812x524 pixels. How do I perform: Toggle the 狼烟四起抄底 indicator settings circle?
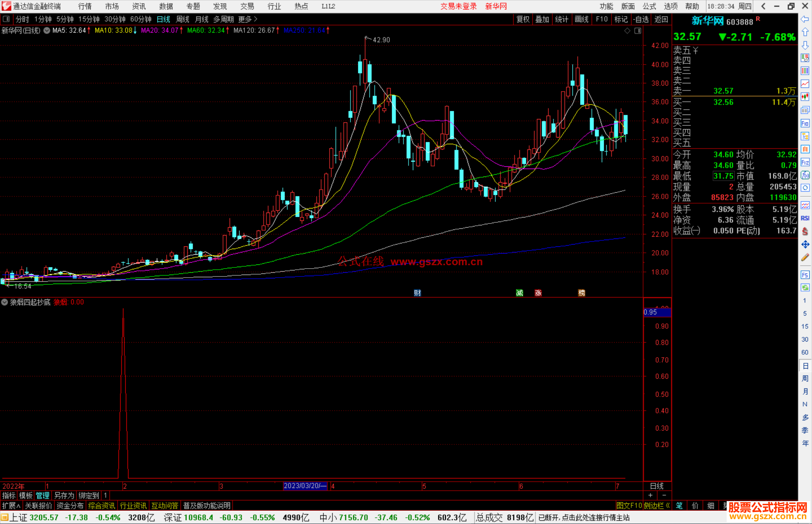pyautogui.click(x=5, y=302)
